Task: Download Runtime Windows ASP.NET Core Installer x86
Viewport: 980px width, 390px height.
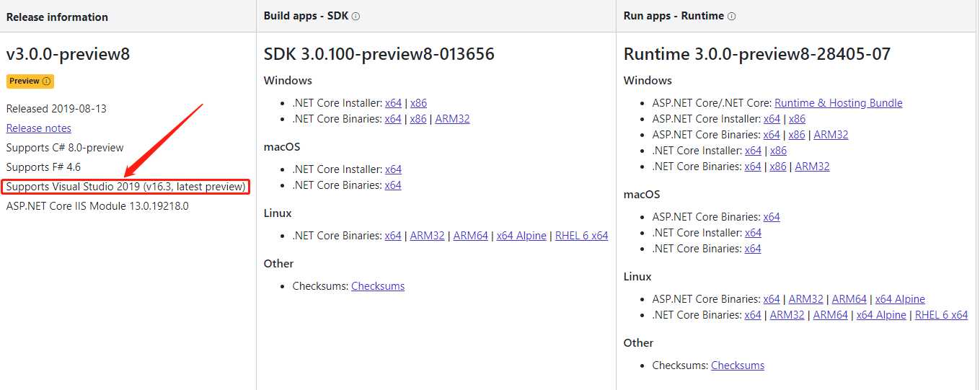Action: (797, 119)
